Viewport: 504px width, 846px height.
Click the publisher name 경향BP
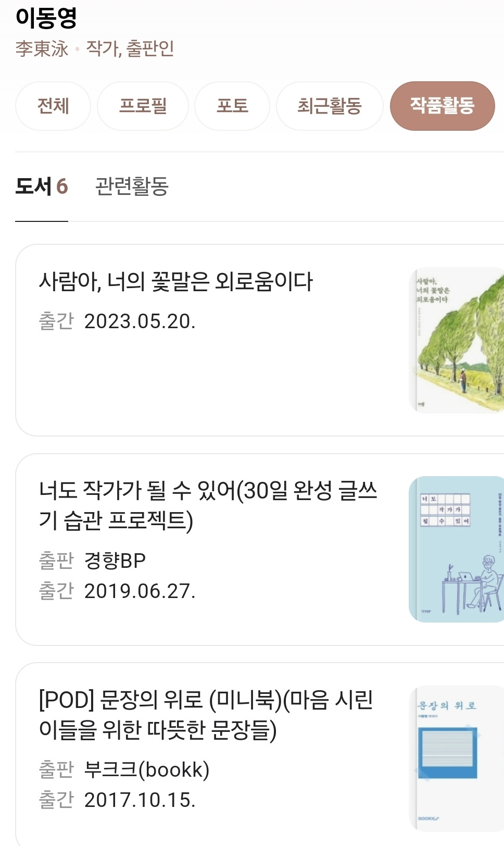(x=115, y=561)
